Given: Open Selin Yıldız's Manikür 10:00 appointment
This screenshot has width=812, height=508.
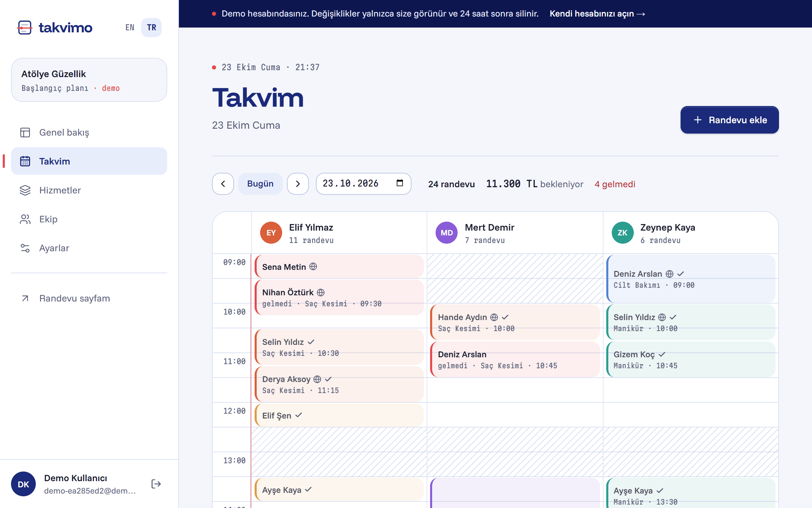Looking at the screenshot, I should tap(691, 322).
